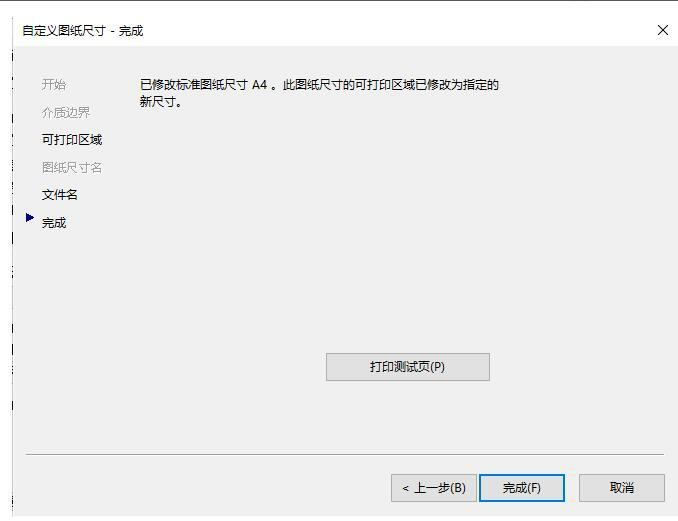The image size is (678, 521).
Task: Click the less-than chevron on 上一步 button
Action: (405, 489)
